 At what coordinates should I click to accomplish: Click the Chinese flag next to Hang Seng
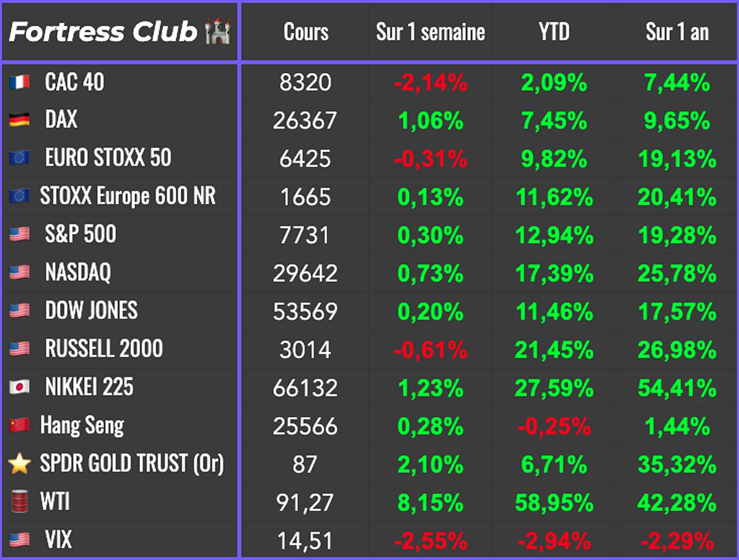[x=19, y=425]
